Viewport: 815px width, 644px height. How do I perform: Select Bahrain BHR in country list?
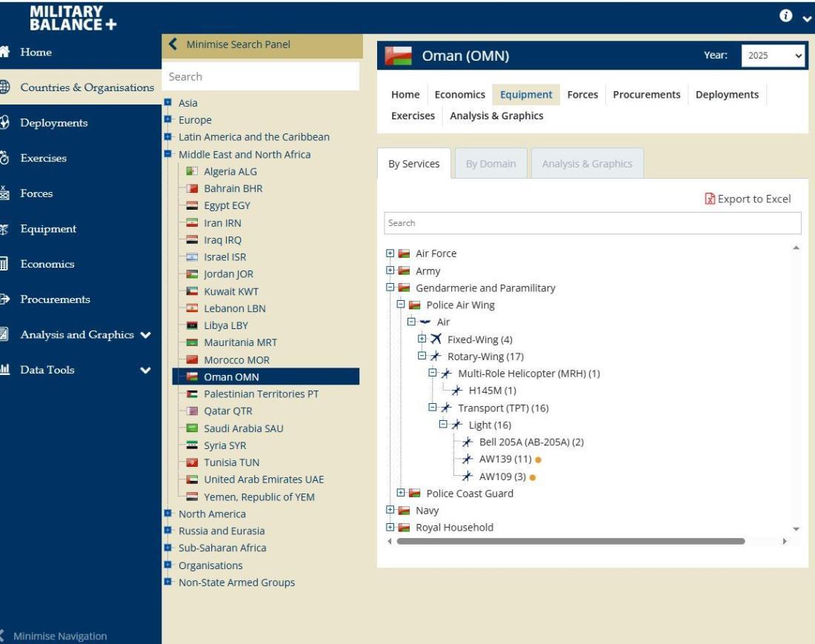(x=233, y=188)
